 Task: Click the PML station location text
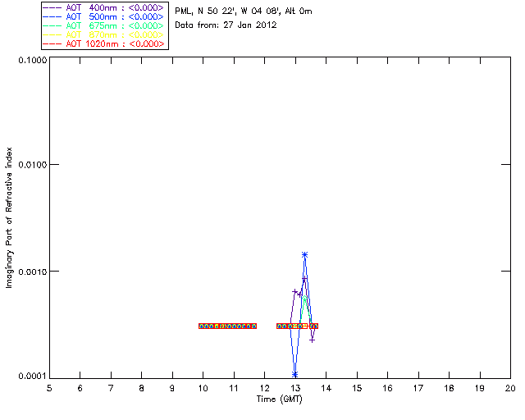[x=244, y=11]
